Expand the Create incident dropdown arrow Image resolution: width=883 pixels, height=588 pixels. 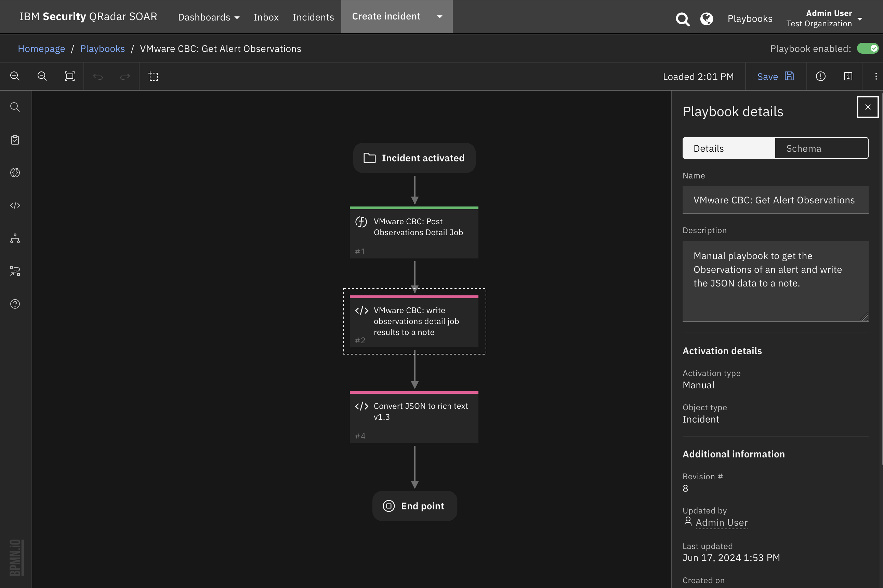click(x=440, y=16)
